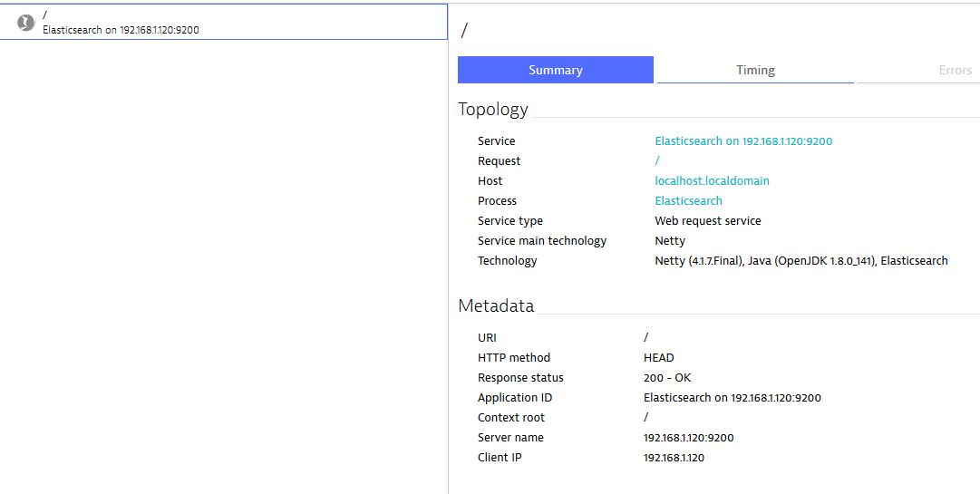The image size is (980, 494).
Task: Open the Timing tab
Action: coord(755,70)
